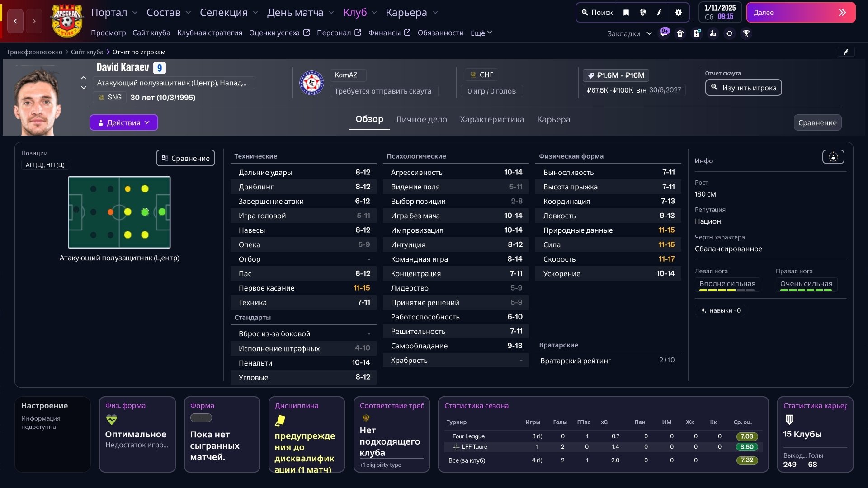This screenshot has width=868, height=488.
Task: Click the bookmark icon next to Поиск
Action: (626, 13)
